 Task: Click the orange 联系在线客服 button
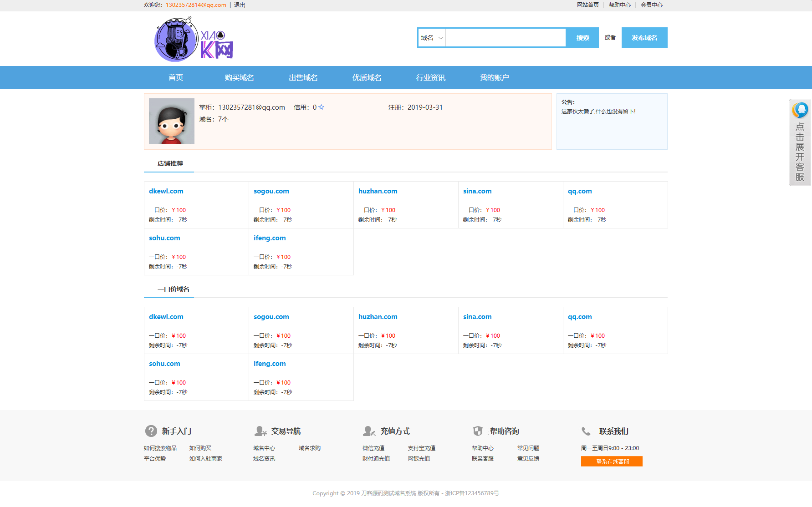pyautogui.click(x=612, y=461)
